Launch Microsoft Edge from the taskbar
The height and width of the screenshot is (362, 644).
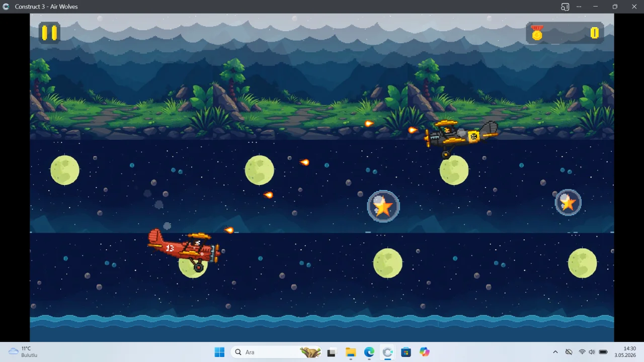[369, 352]
